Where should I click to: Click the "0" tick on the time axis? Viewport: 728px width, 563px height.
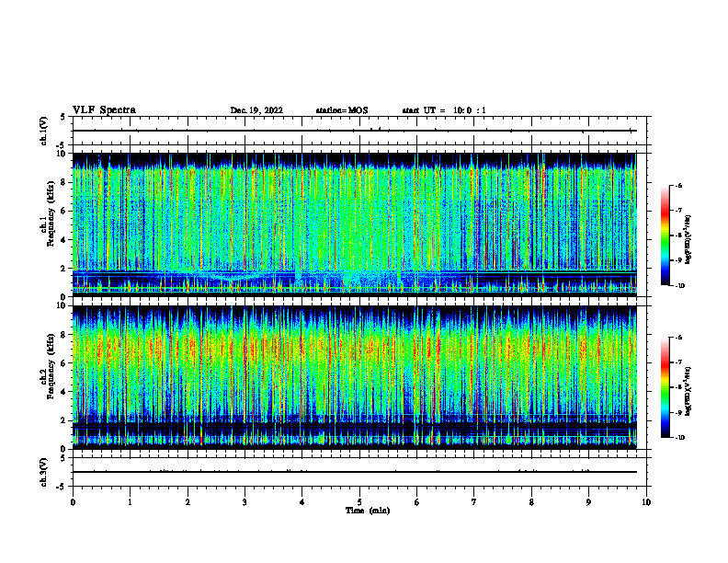coord(73,502)
